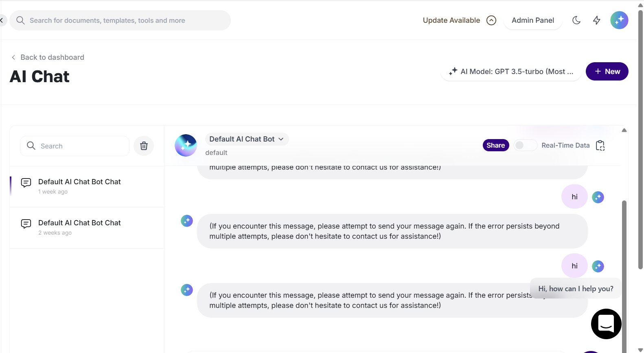Viewport: 644px width, 353px height.
Task: Open the user avatar profile menu
Action: pyautogui.click(x=619, y=20)
